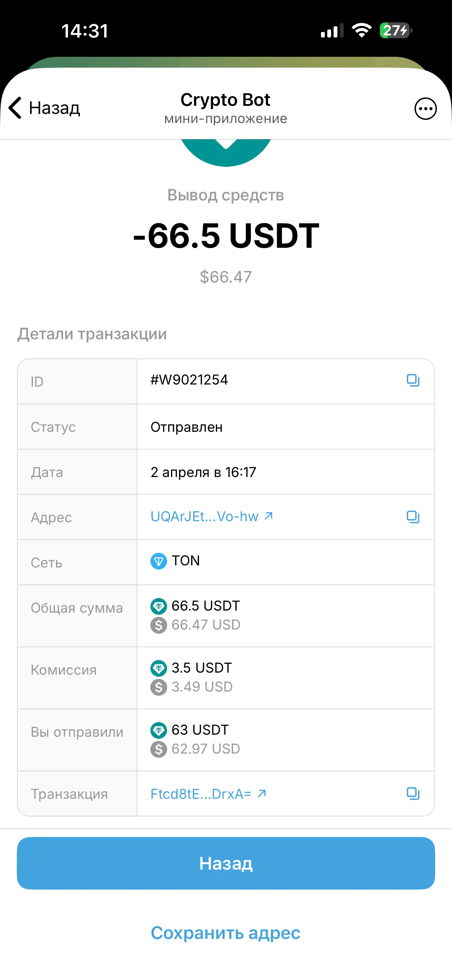Viewport: 452px width, 980px height.
Task: Tap the Отправлен status value
Action: pos(186,427)
